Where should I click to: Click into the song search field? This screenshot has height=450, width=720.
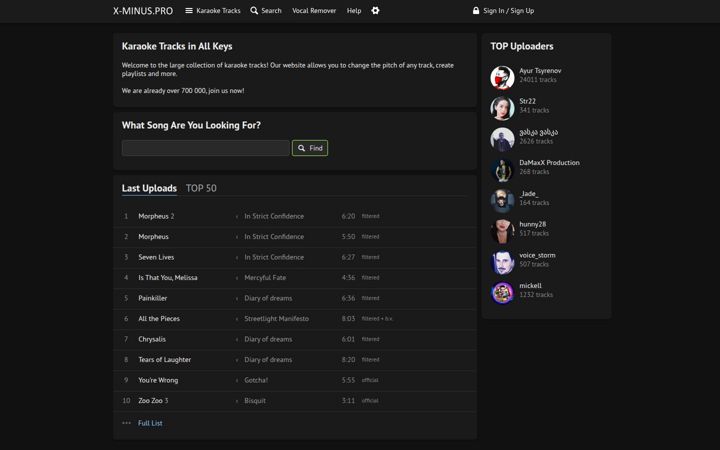click(x=206, y=148)
